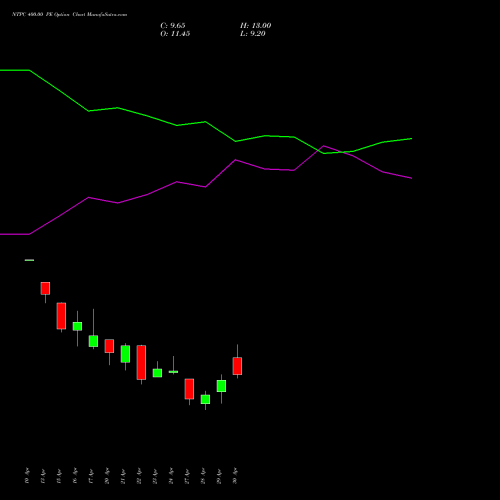
Task: Click the 20 Apr date axis label
Action: tap(107, 476)
